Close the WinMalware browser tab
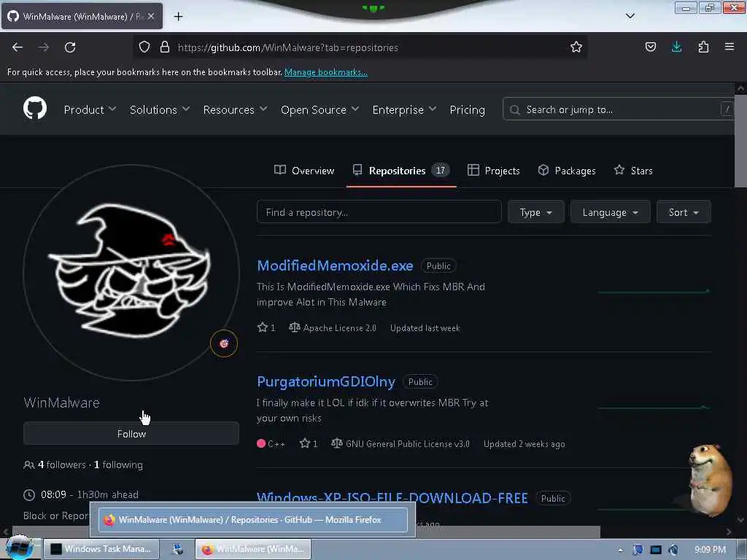The width and height of the screenshot is (747, 560). pyautogui.click(x=151, y=16)
